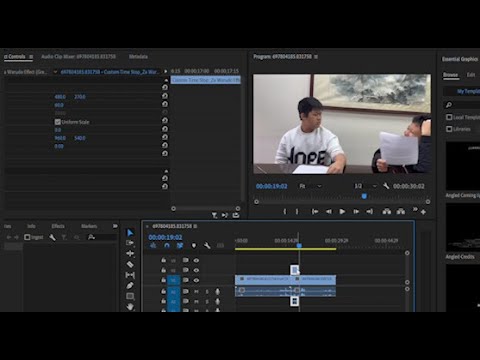Open timeline caption track options icon

pos(220,246)
